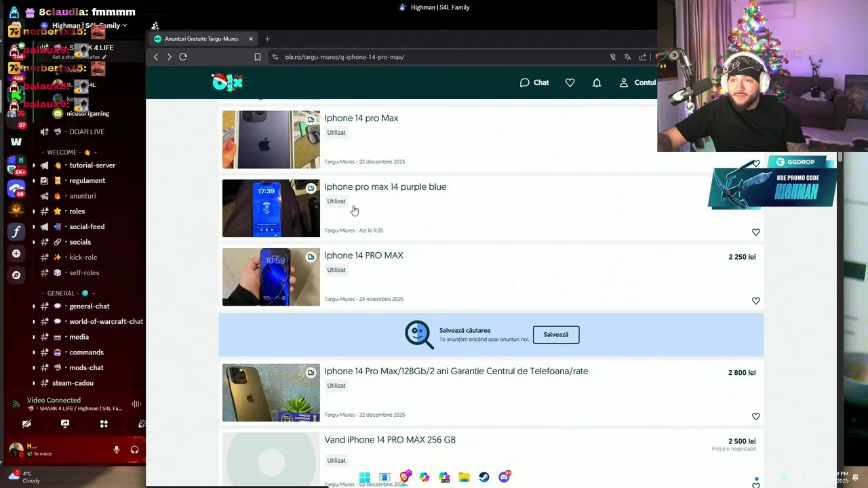Open the regulament channel
The width and height of the screenshot is (868, 488).
[87, 181]
